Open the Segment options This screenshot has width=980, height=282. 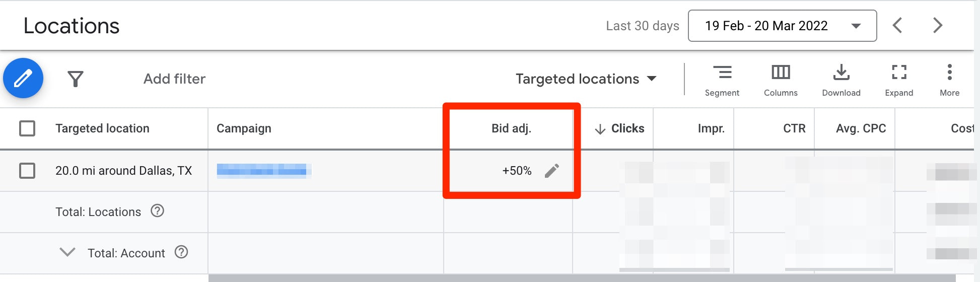(722, 80)
